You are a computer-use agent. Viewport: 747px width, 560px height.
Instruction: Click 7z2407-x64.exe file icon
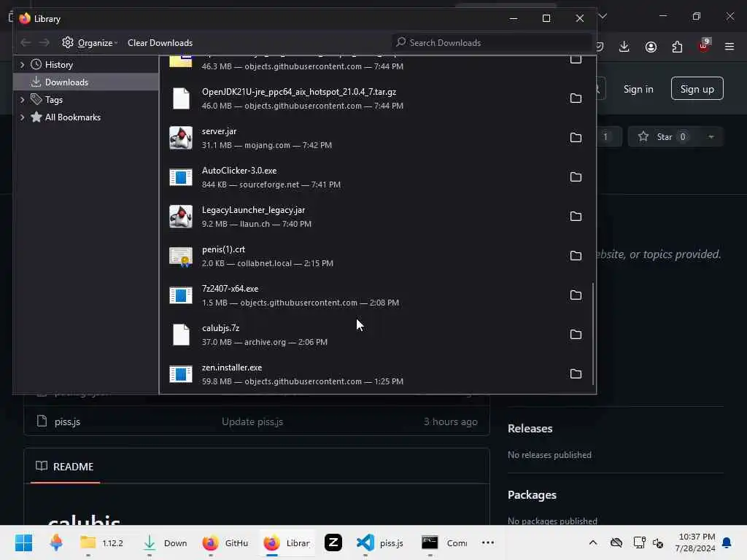pos(181,295)
